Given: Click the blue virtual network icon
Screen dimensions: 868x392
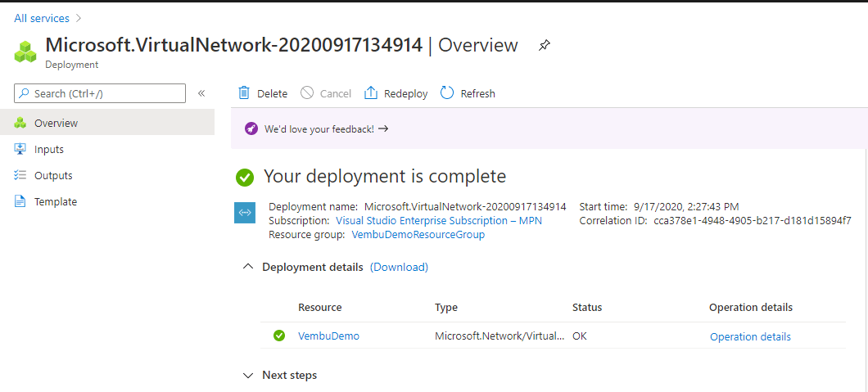Looking at the screenshot, I should click(x=245, y=212).
